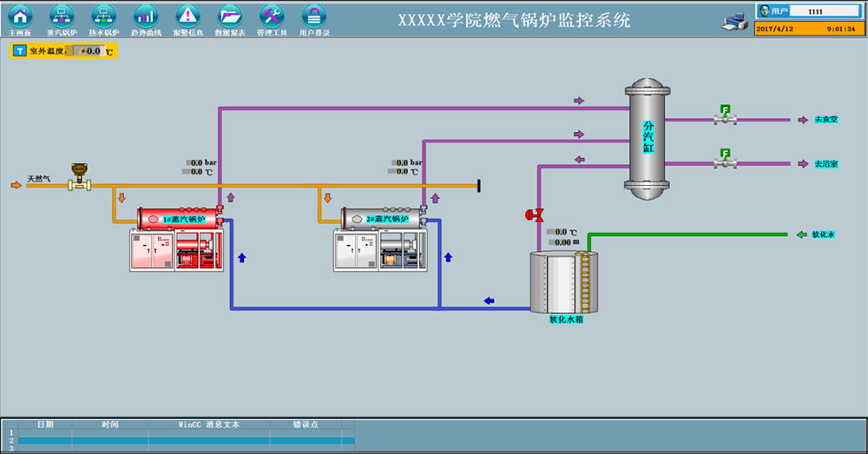Open the 数据报表 data reports folder icon
The height and width of the screenshot is (454, 868).
(x=230, y=16)
